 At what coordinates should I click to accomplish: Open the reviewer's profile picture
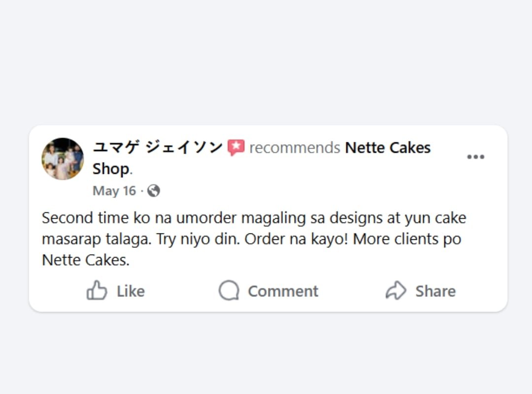pyautogui.click(x=63, y=159)
